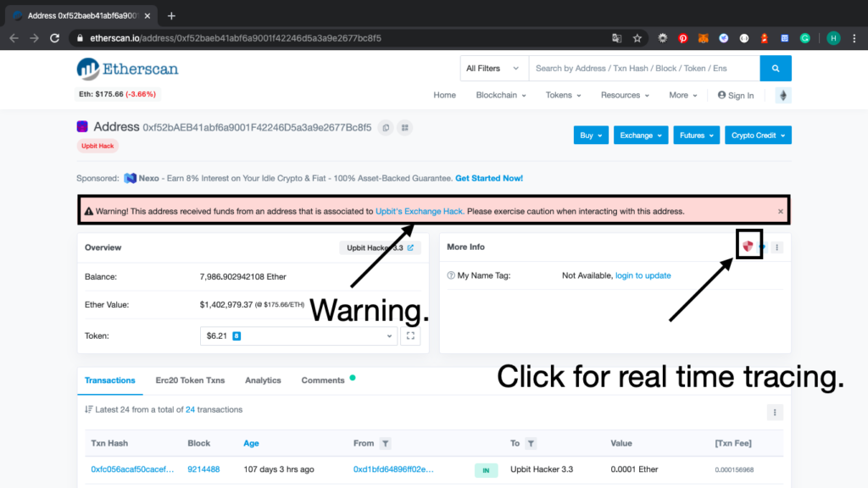Expand the Tokens menu

[564, 95]
